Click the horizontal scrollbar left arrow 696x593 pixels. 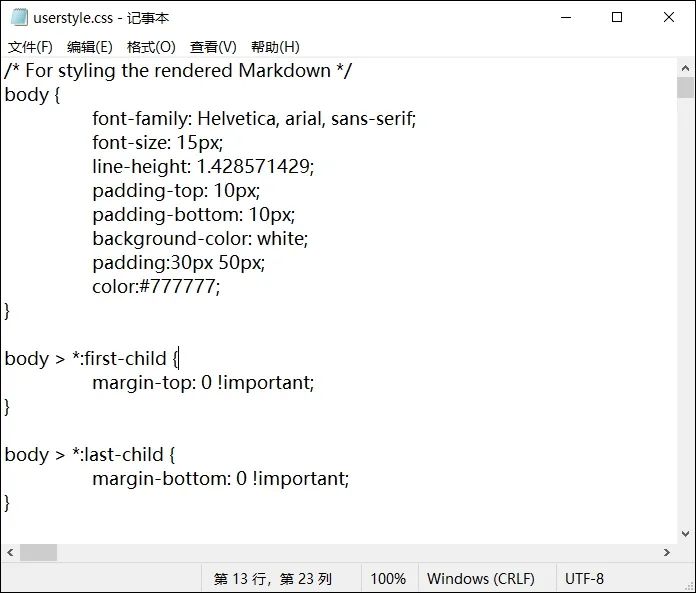tap(9, 552)
